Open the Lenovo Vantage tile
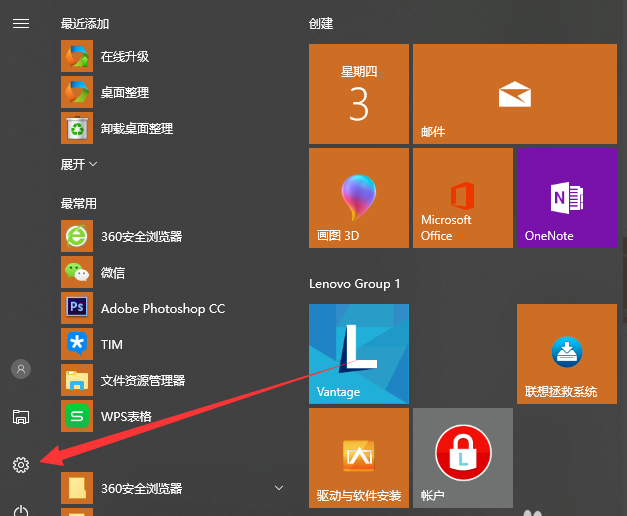 point(359,354)
